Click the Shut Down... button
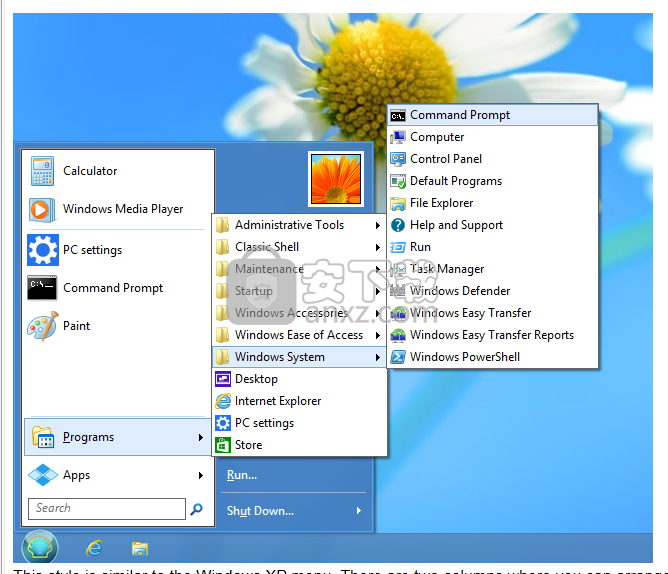 [260, 511]
